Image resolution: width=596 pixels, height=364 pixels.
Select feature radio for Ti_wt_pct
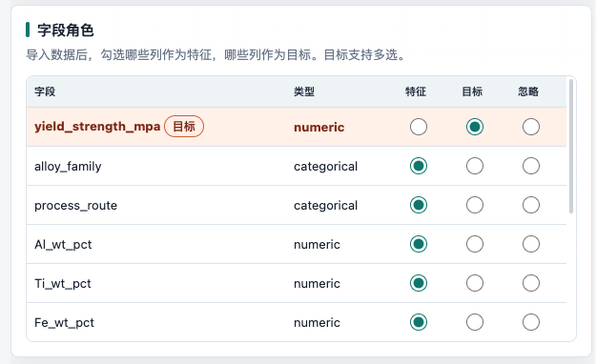418,283
